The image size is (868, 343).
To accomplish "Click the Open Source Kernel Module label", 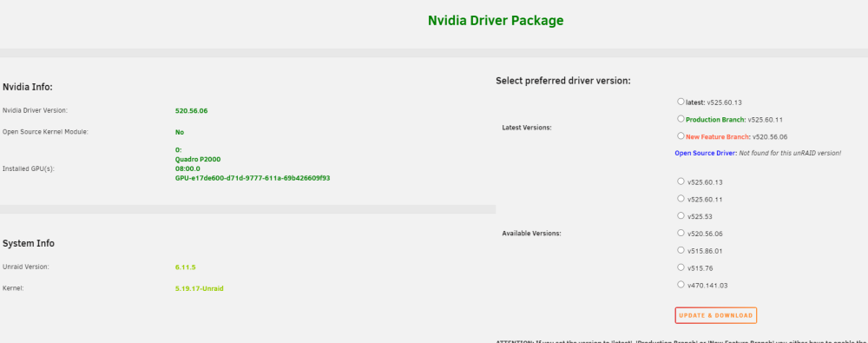I will click(x=45, y=132).
